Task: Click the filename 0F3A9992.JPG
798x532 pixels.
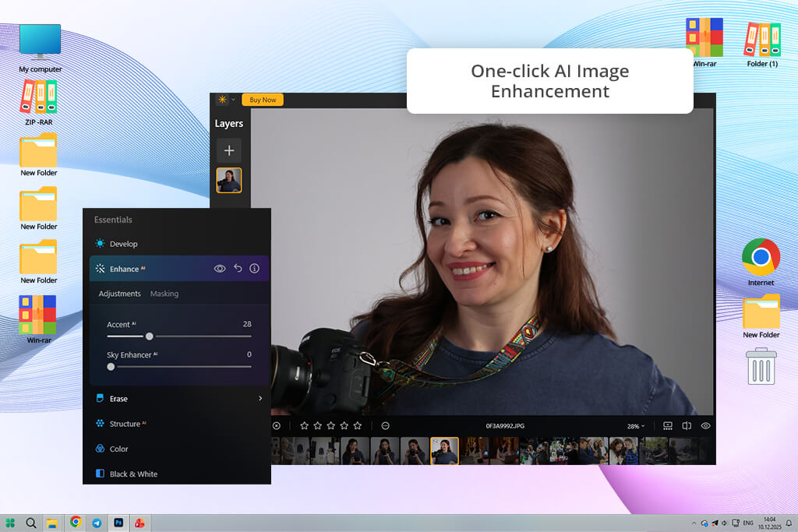Action: 505,426
